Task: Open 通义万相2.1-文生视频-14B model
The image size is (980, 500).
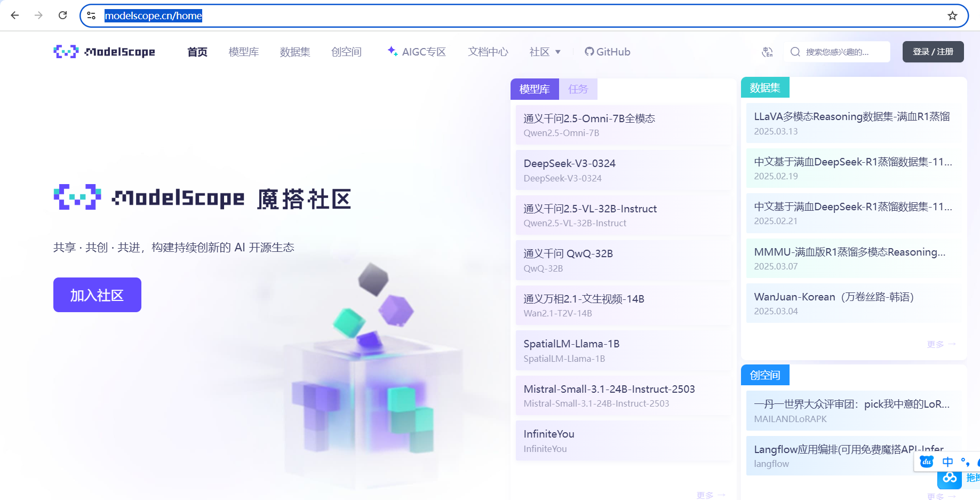Action: click(x=623, y=305)
